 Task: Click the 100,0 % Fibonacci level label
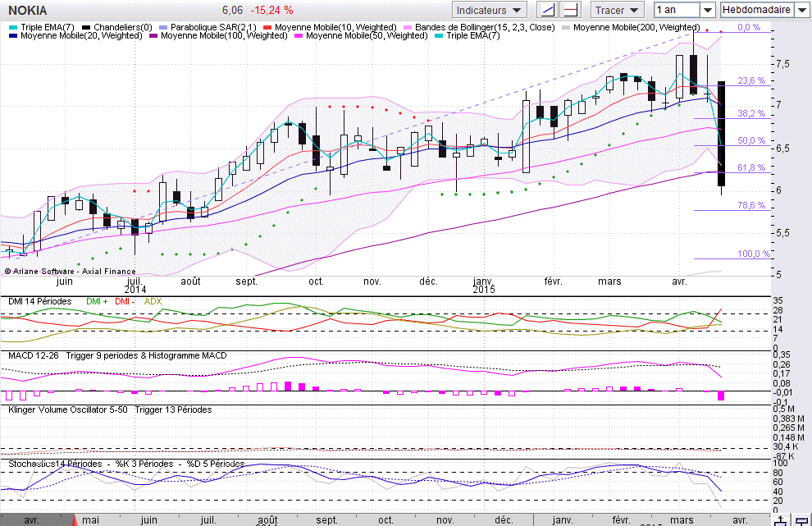click(754, 254)
